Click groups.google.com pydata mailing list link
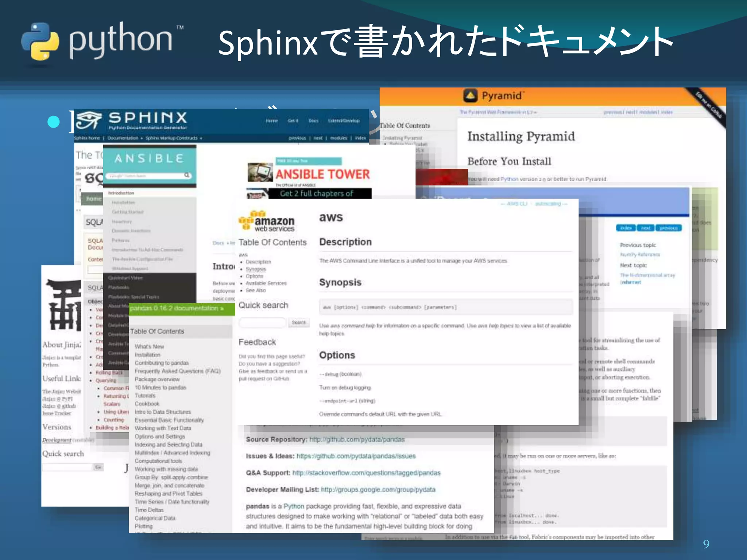This screenshot has height=560, width=747. (378, 490)
